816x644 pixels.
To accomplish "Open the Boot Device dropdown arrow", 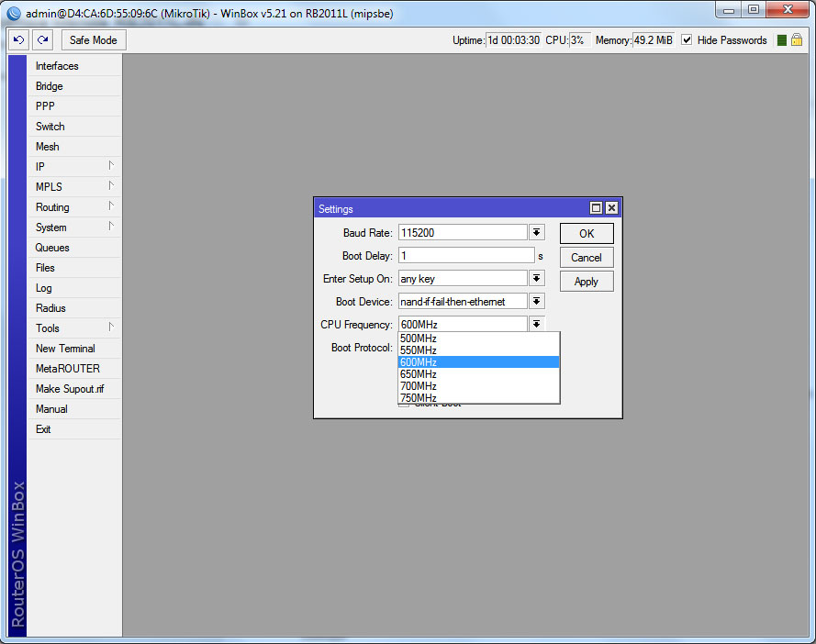I will (537, 301).
